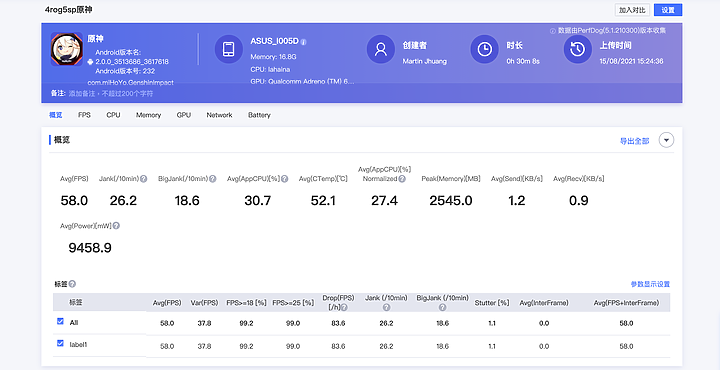Click help icon beside Avg(Power)[mW]

tap(116, 226)
